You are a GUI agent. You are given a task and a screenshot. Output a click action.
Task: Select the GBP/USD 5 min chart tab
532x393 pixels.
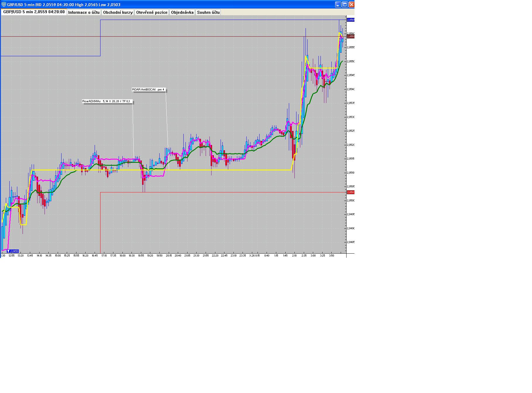[34, 12]
